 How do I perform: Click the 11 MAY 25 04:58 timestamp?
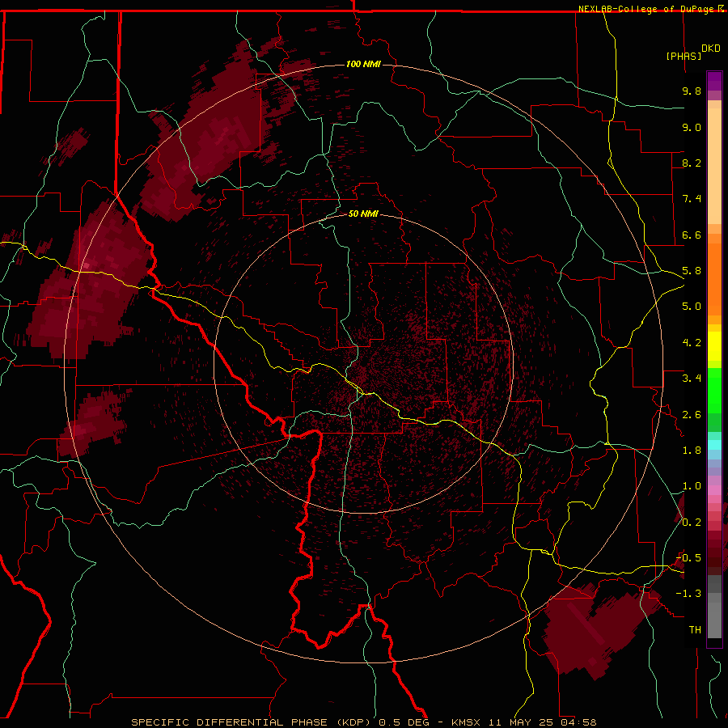(542, 722)
